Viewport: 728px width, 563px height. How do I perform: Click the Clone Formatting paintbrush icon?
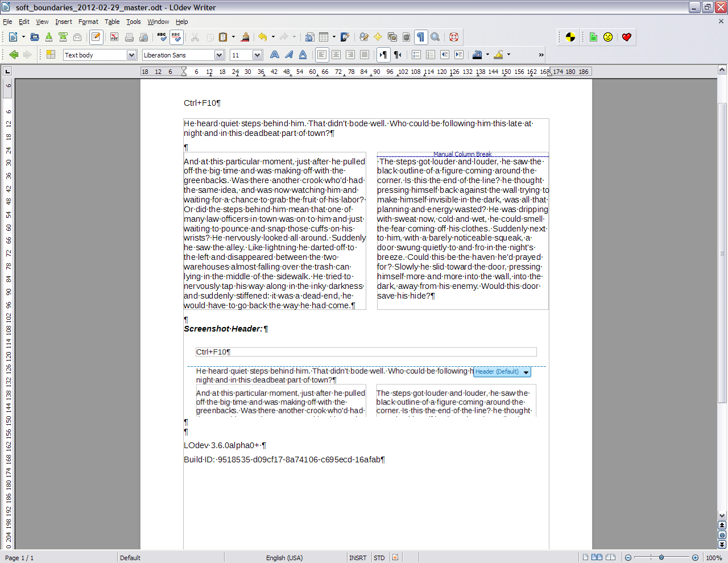coord(245,37)
